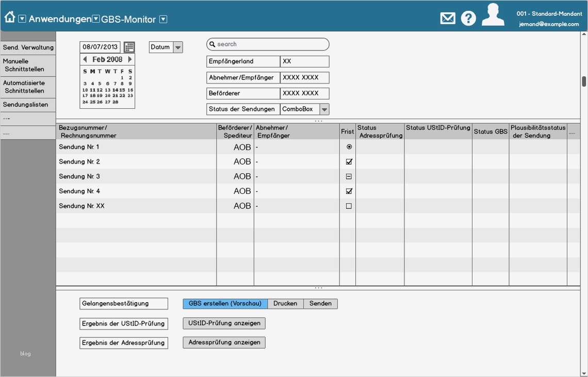Open Manuelle Schnittstellen in sidebar

click(28, 65)
